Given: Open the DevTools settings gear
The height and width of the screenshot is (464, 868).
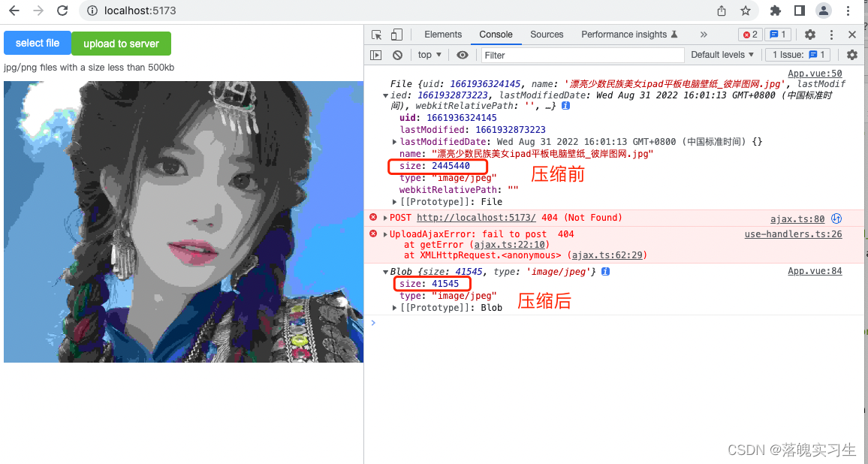Looking at the screenshot, I should 809,35.
